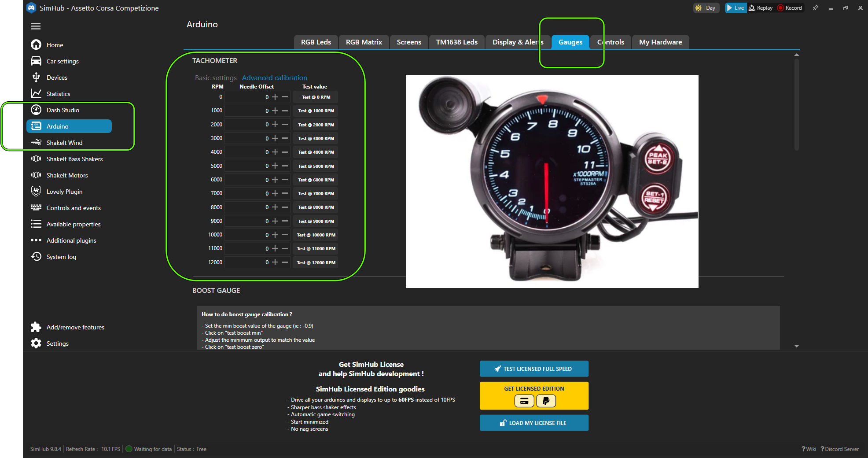Image resolution: width=868 pixels, height=458 pixels.
Task: Open Advanced calibration settings link
Action: (x=275, y=78)
